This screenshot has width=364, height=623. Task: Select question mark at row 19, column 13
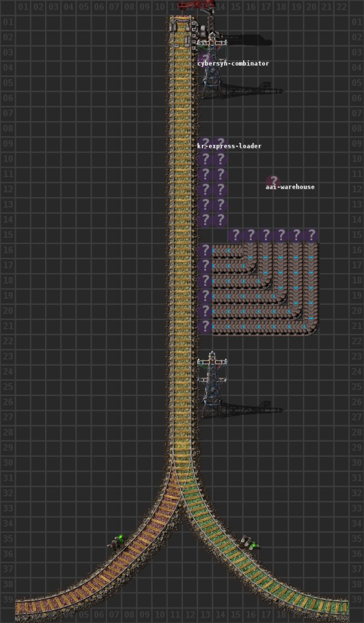[205, 296]
